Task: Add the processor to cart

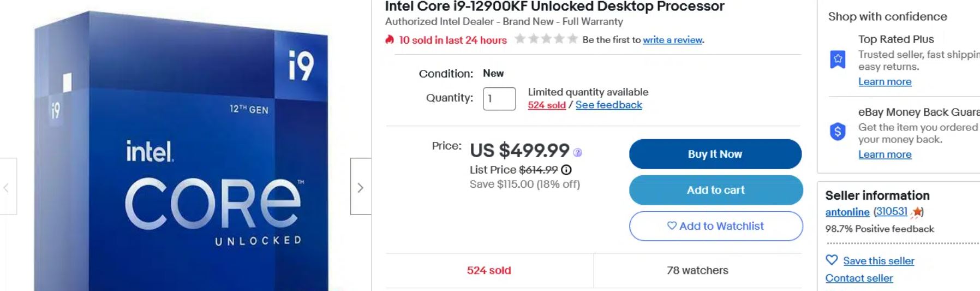Action: point(715,190)
